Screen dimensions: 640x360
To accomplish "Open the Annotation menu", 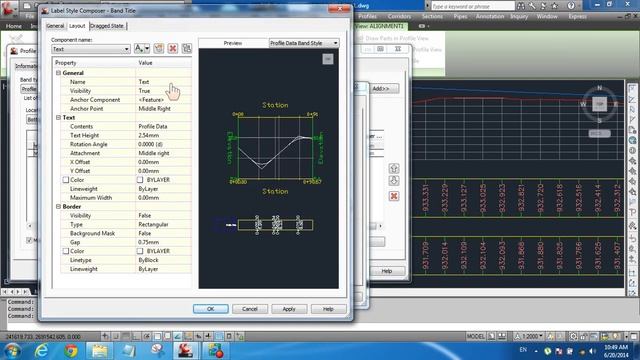I will 490,16.
